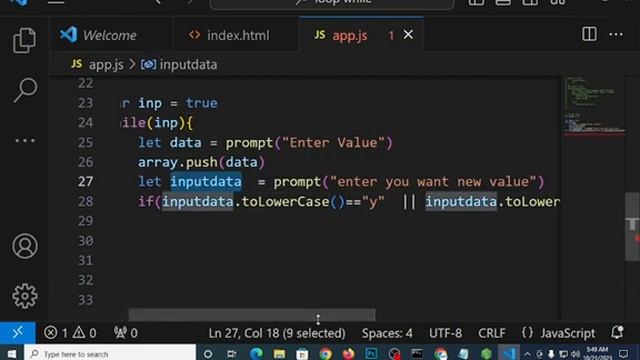
Task: Change end of line sequence CRLF
Action: click(492, 333)
